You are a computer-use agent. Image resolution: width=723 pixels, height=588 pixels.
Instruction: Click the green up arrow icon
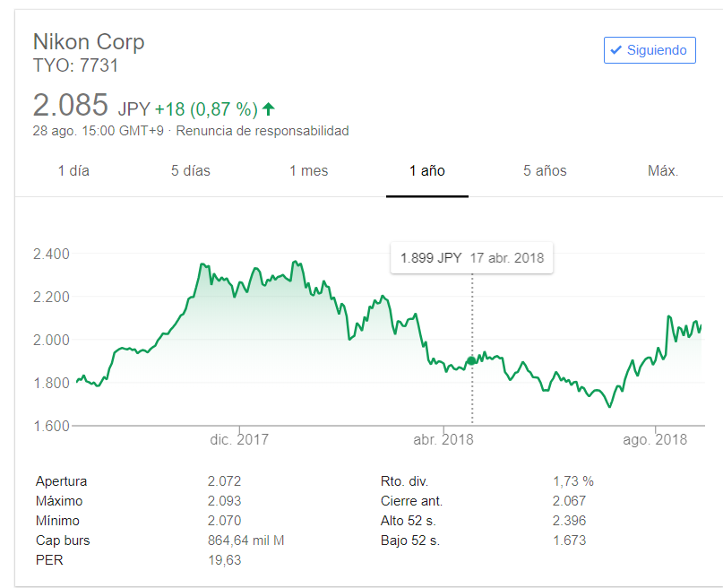(x=269, y=109)
